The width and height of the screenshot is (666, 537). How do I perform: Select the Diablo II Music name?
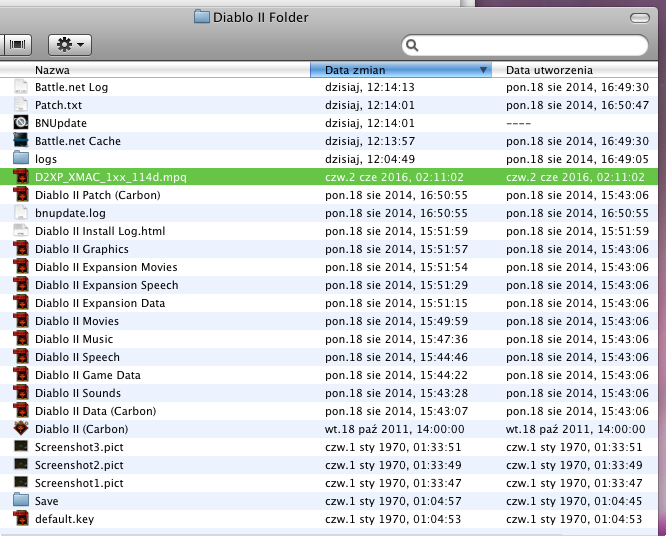click(x=74, y=339)
